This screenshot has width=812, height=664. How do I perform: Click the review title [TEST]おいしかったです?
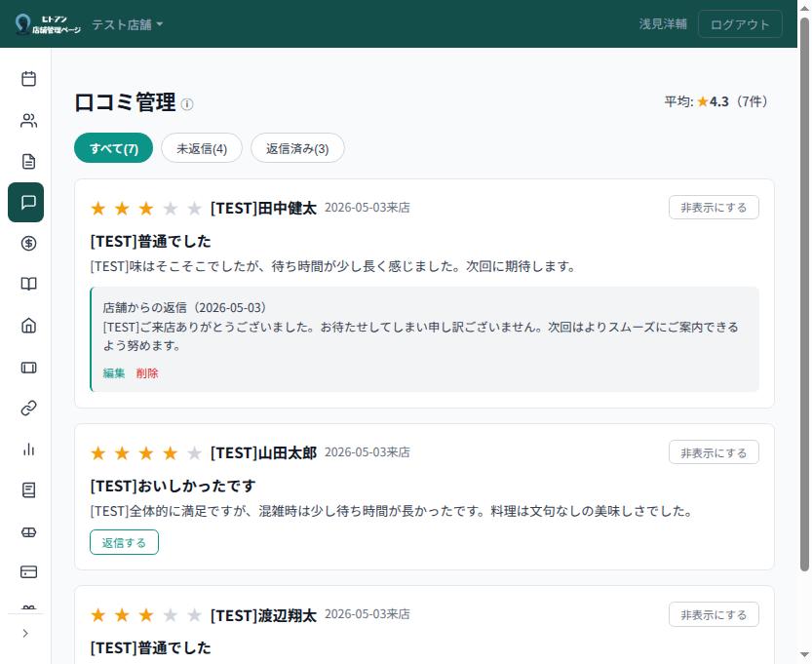173,486
